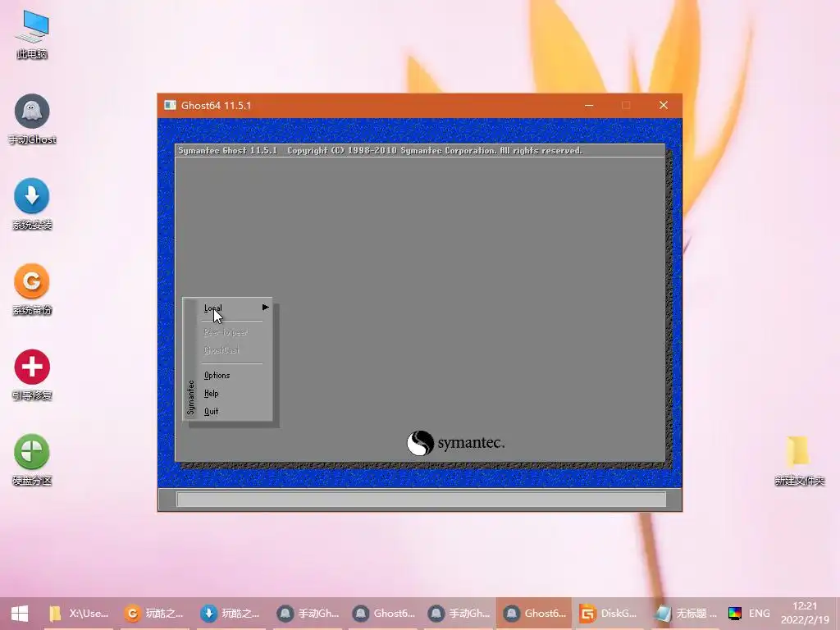Image resolution: width=840 pixels, height=630 pixels.
Task: Open the 此电脑 desktop icon
Action: click(32, 34)
